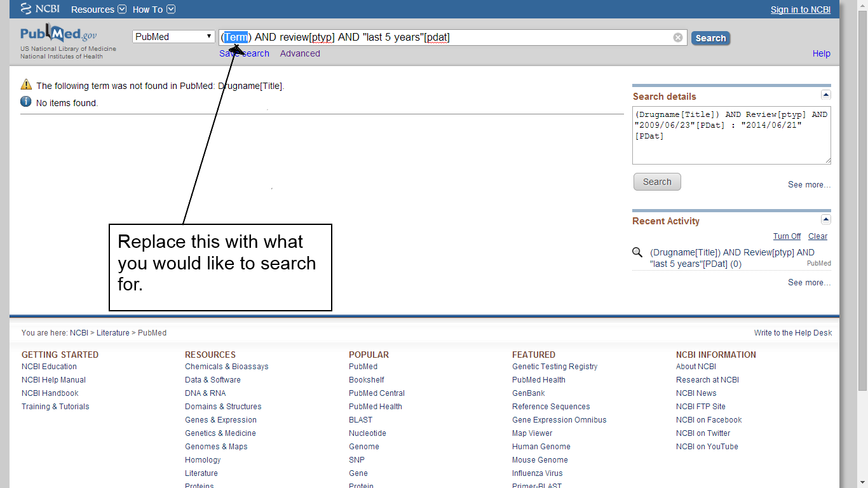Open Bookshelf under Popular
Screen dimensions: 868x488
point(367,380)
